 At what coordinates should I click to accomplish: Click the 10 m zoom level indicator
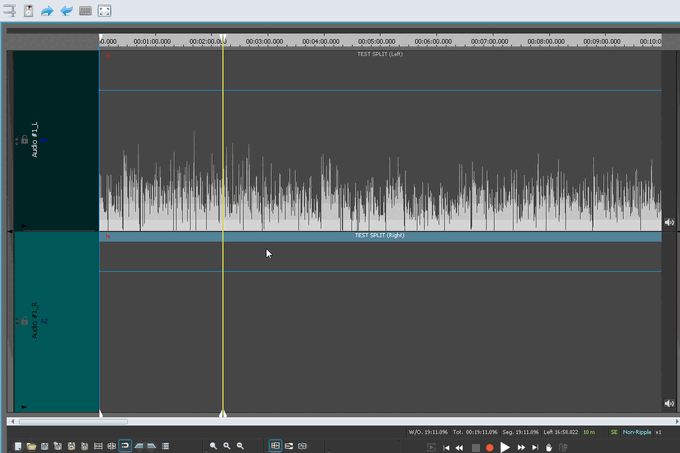[x=589, y=432]
